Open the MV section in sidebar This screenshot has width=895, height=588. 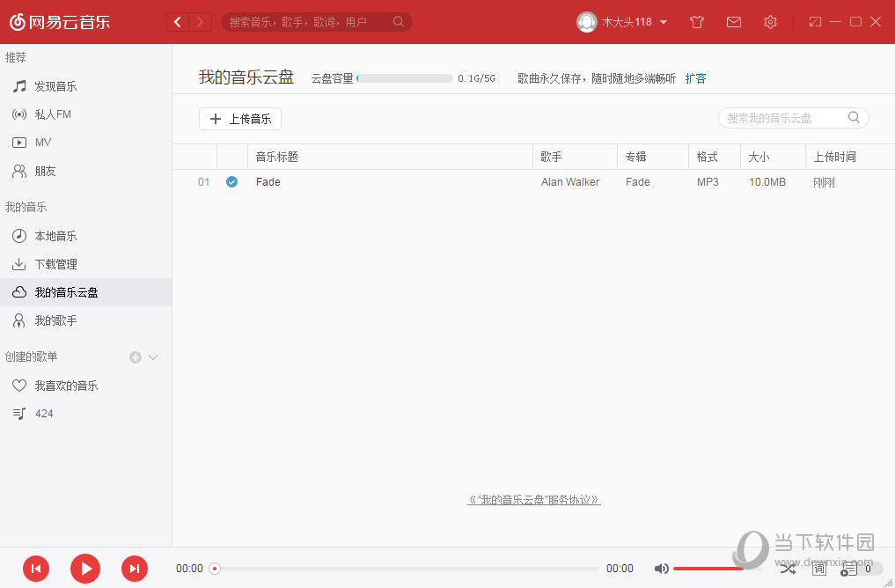tap(46, 142)
